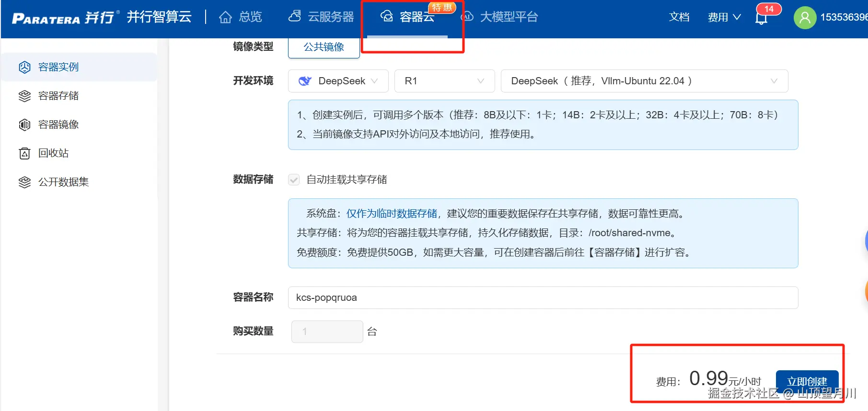Click the 数据存储 label
The height and width of the screenshot is (411, 868).
pos(253,180)
